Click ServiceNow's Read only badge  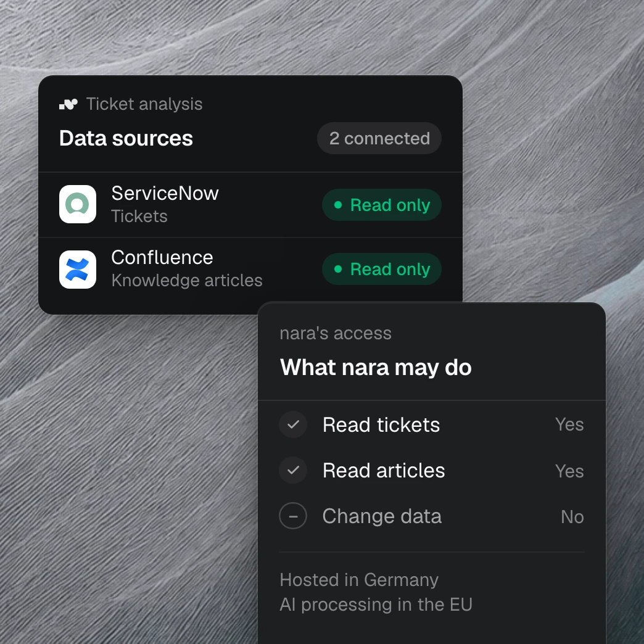coord(382,205)
